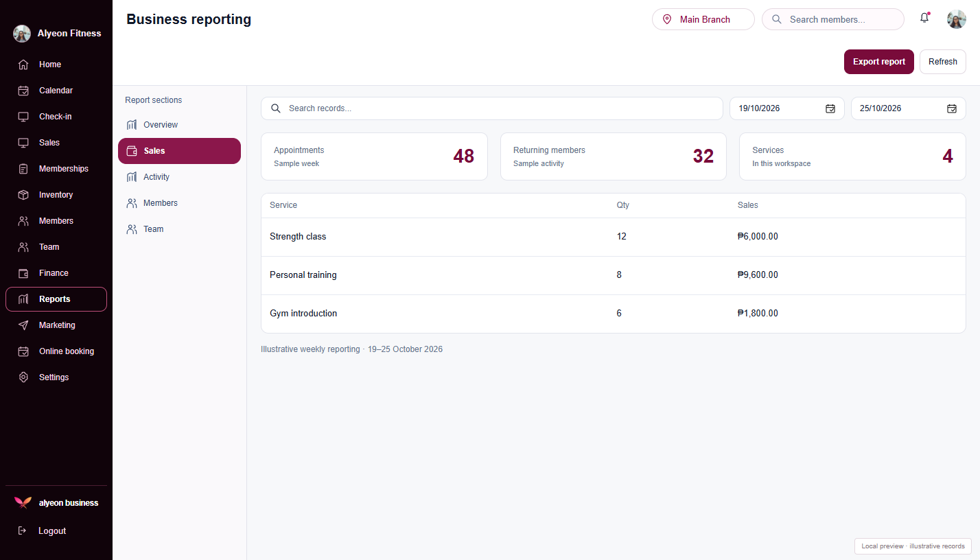
Task: Open Inventory using the box icon
Action: [x=23, y=195]
